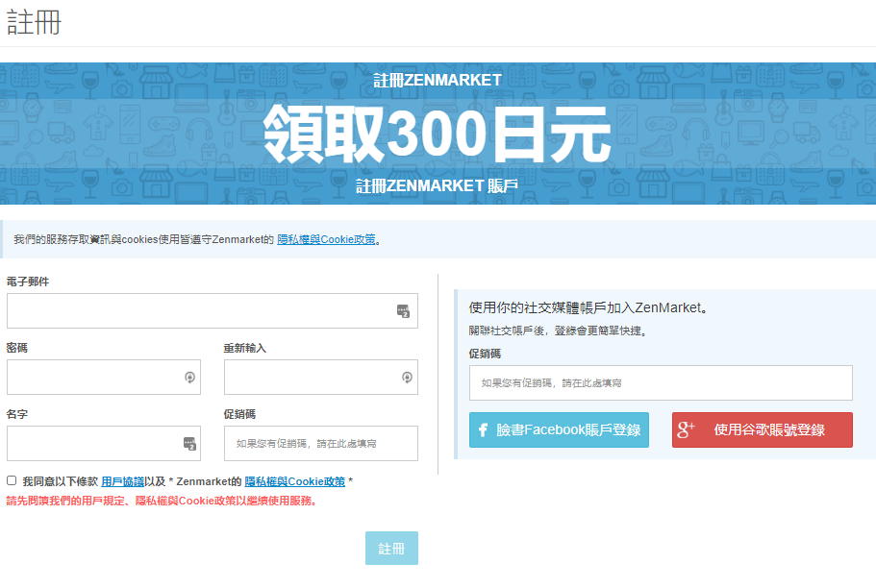Sign in with 使用谷歌賬號登錄 button
876x588 pixels.
pos(762,430)
